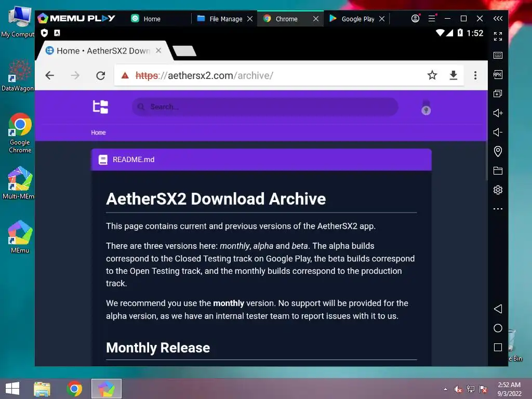The height and width of the screenshot is (399, 532).
Task: Open Chrome from the taskbar
Action: [74, 389]
